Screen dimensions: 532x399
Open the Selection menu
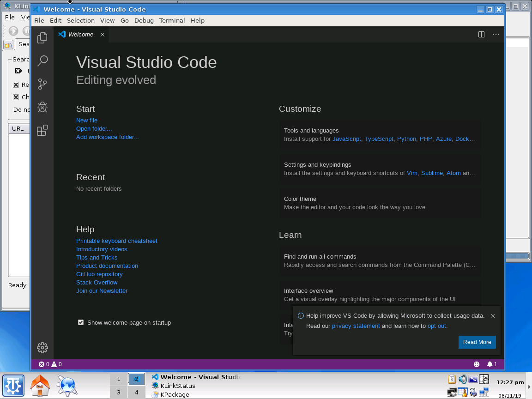point(81,20)
